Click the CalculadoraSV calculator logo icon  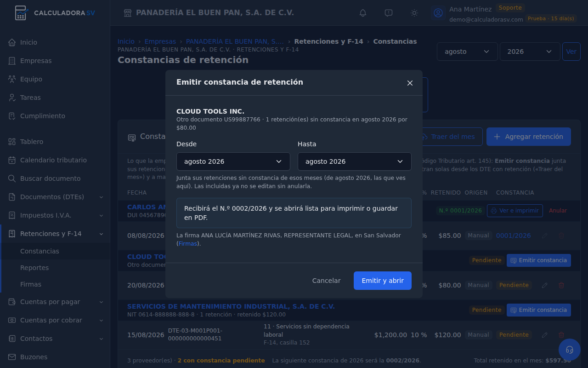click(x=21, y=13)
